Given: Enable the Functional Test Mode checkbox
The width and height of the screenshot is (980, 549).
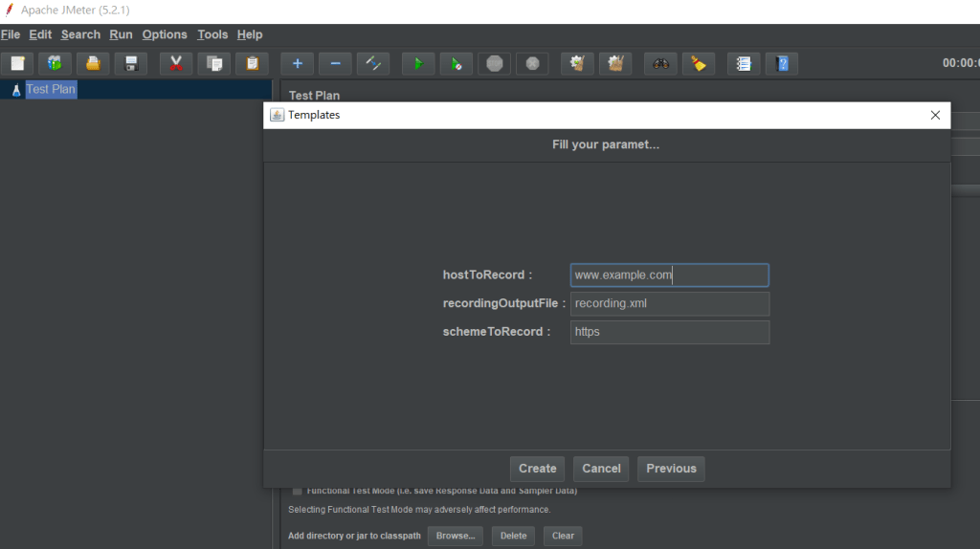Looking at the screenshot, I should (x=297, y=491).
